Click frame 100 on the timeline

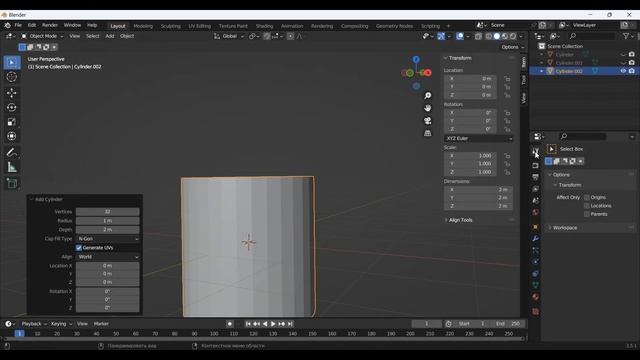pyautogui.click(x=214, y=334)
